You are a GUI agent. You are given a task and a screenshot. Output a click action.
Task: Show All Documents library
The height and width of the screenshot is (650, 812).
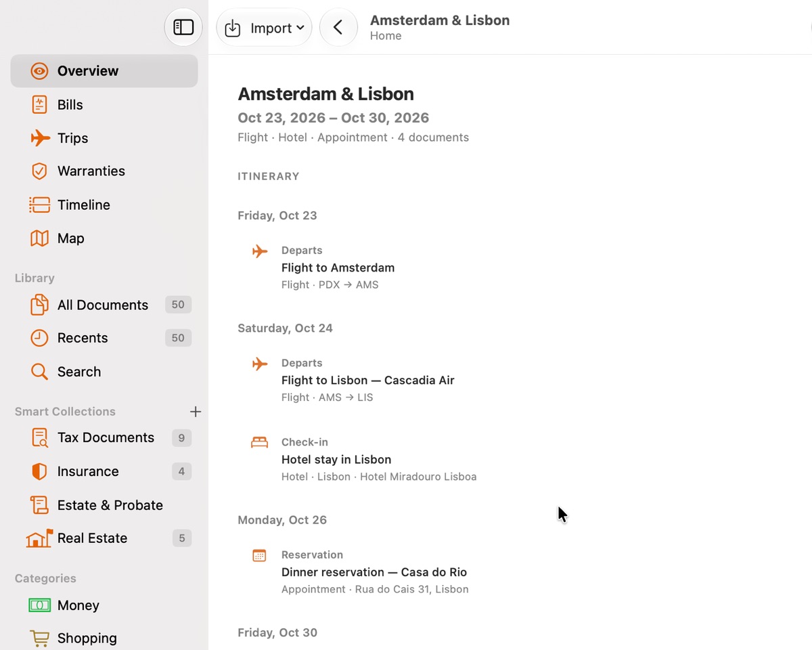pos(104,305)
